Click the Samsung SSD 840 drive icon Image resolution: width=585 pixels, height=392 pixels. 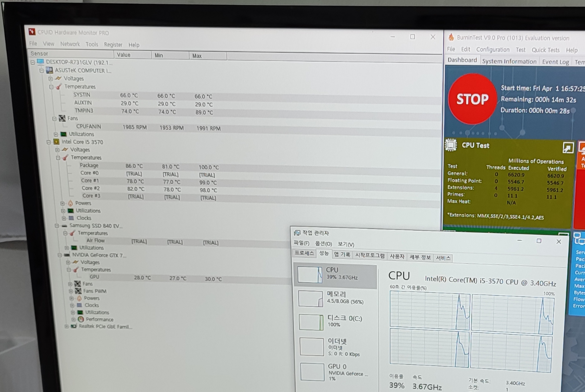coord(64,225)
